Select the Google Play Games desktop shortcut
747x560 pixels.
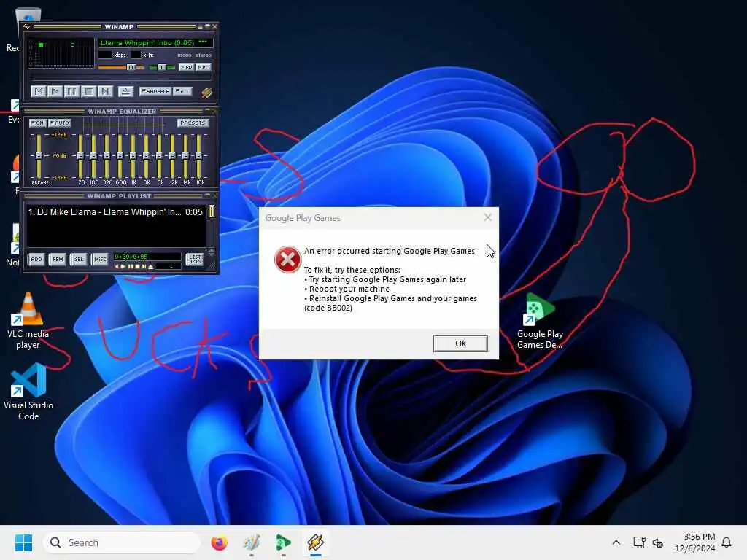click(540, 322)
